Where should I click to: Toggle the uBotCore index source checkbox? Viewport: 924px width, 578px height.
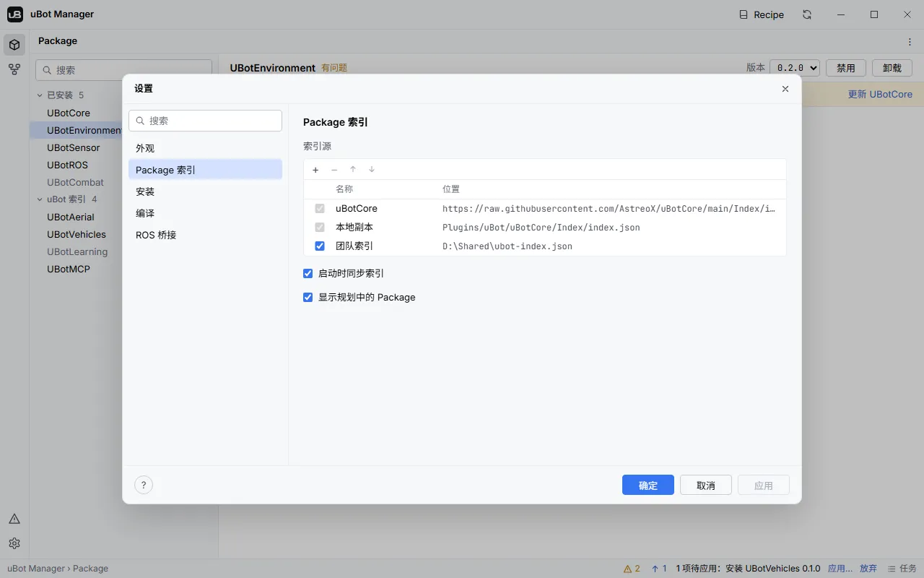tap(320, 209)
